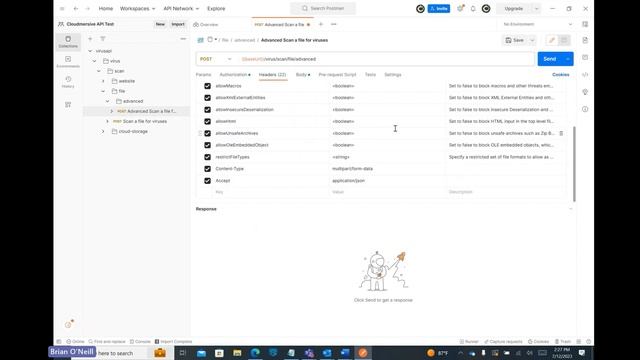The image size is (640, 360).
Task: Click the configure sidebar icon below History
Action: click(x=68, y=104)
